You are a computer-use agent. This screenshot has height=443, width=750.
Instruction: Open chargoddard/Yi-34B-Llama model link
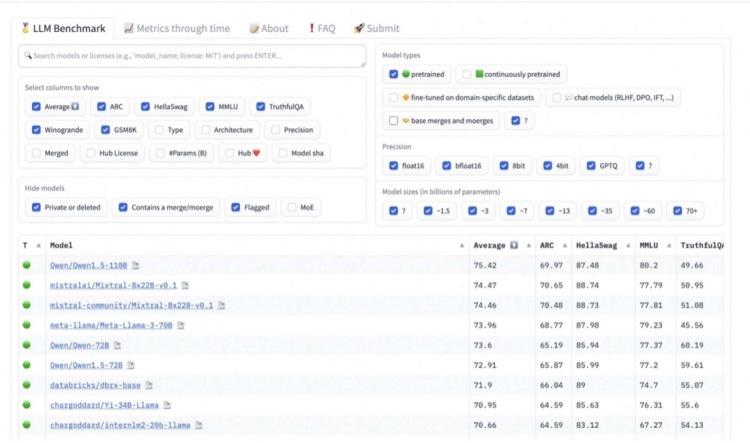104,405
